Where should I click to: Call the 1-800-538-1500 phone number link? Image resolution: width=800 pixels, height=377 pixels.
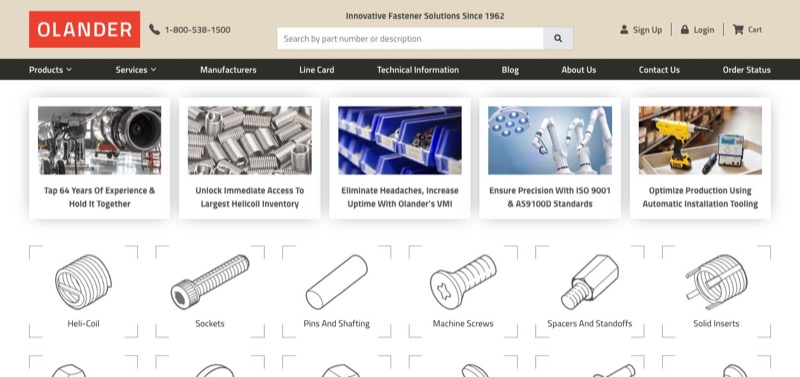pyautogui.click(x=197, y=30)
